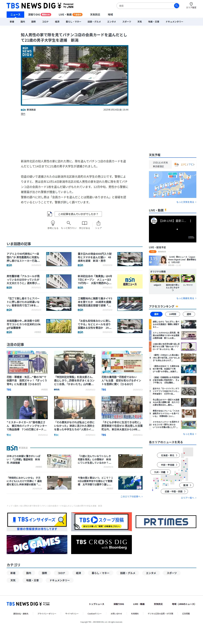Open the TBSインサイダーズ banner
203x644 pixels.
pos(37,521)
